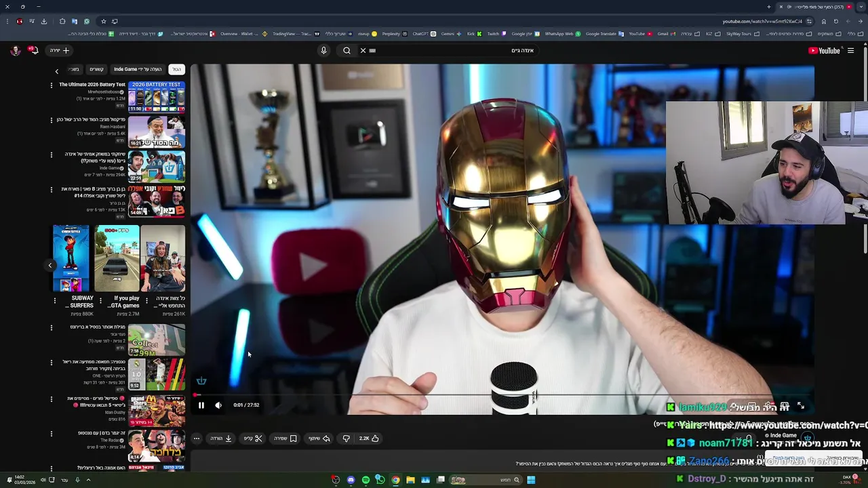The width and height of the screenshot is (868, 488).
Task: Open Windows Start menu on taskbar
Action: (531, 480)
